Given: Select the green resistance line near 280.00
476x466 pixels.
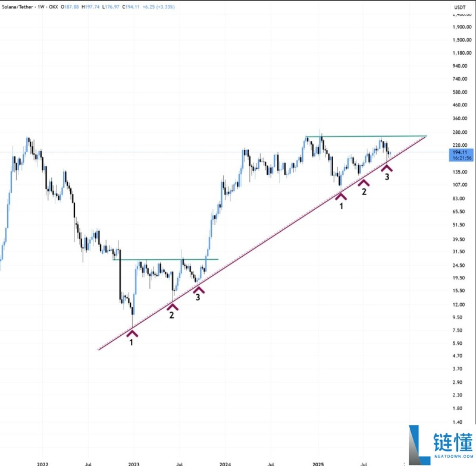Looking at the screenshot, I should [366, 136].
